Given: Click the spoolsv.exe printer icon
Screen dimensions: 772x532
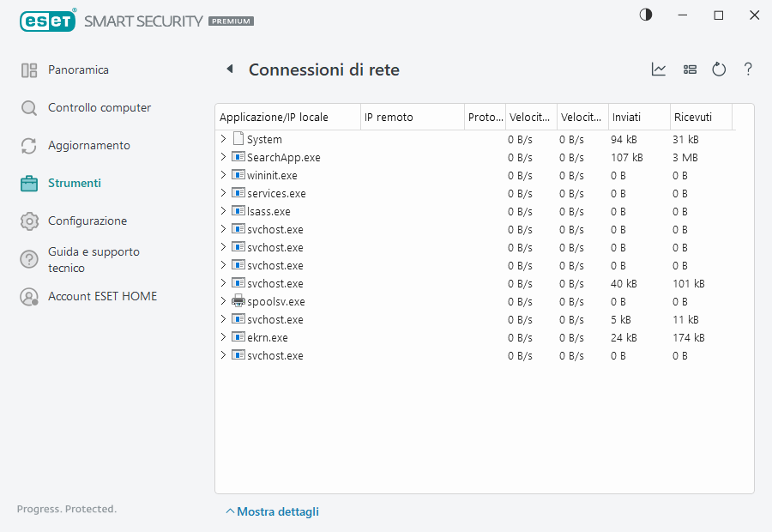Looking at the screenshot, I should 238,301.
